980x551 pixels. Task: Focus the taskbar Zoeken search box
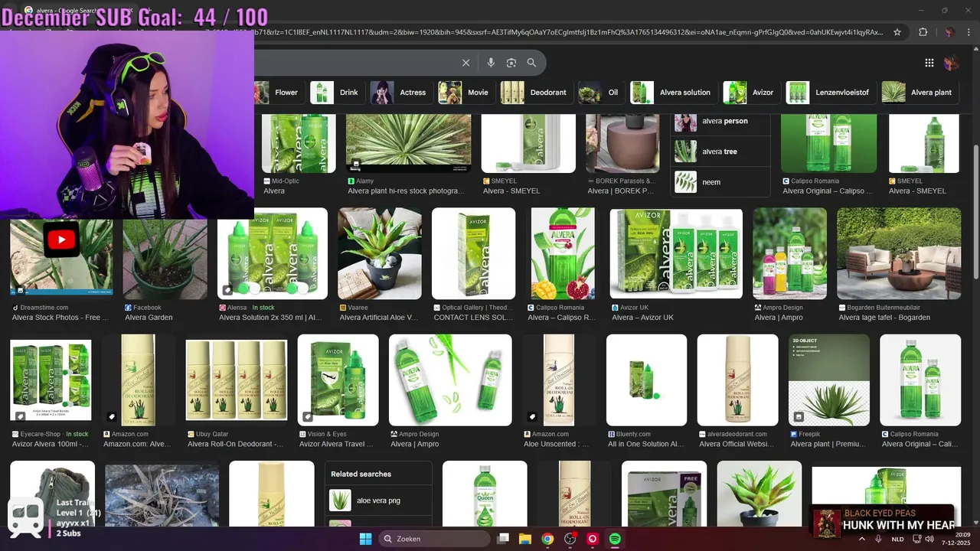(433, 539)
